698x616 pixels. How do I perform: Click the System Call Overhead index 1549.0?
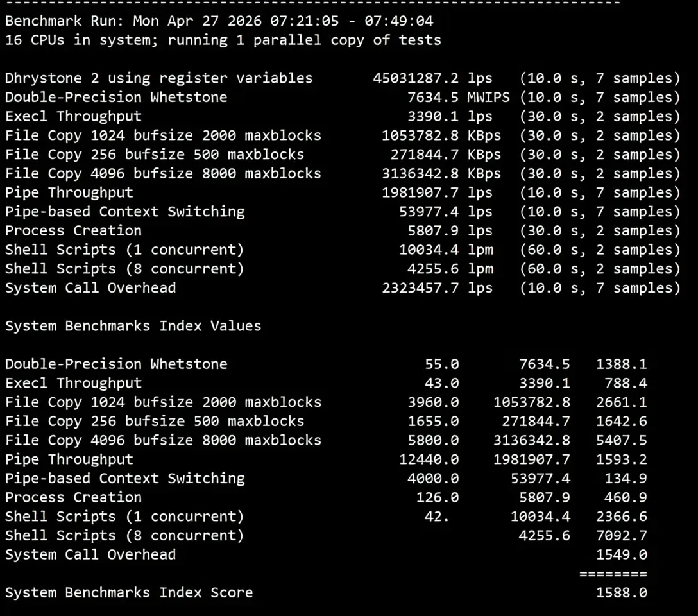622,554
